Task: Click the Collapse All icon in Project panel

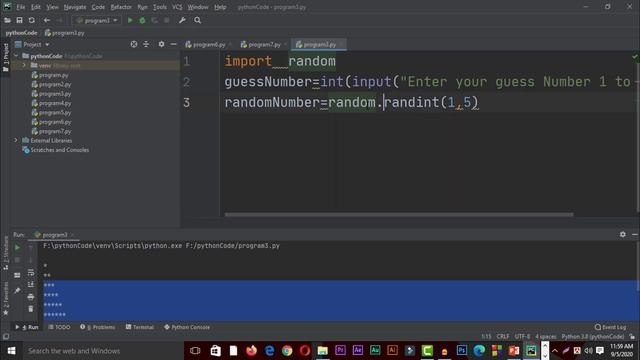Action: [146, 44]
